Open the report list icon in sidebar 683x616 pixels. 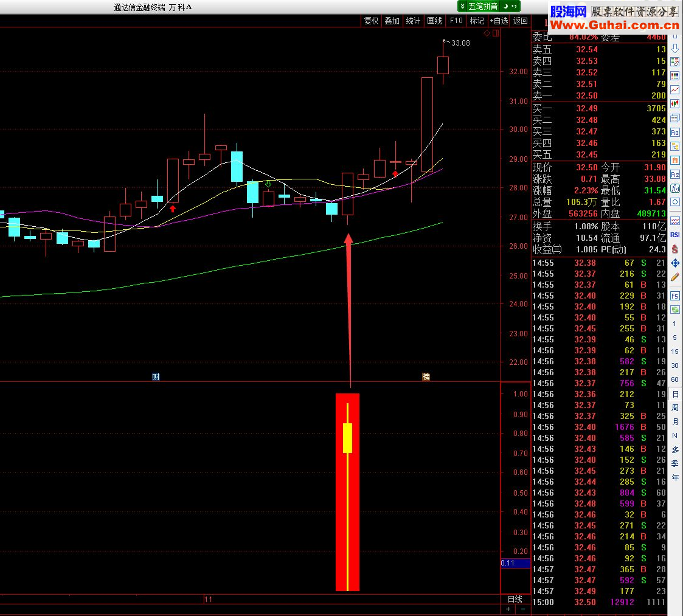[x=674, y=62]
